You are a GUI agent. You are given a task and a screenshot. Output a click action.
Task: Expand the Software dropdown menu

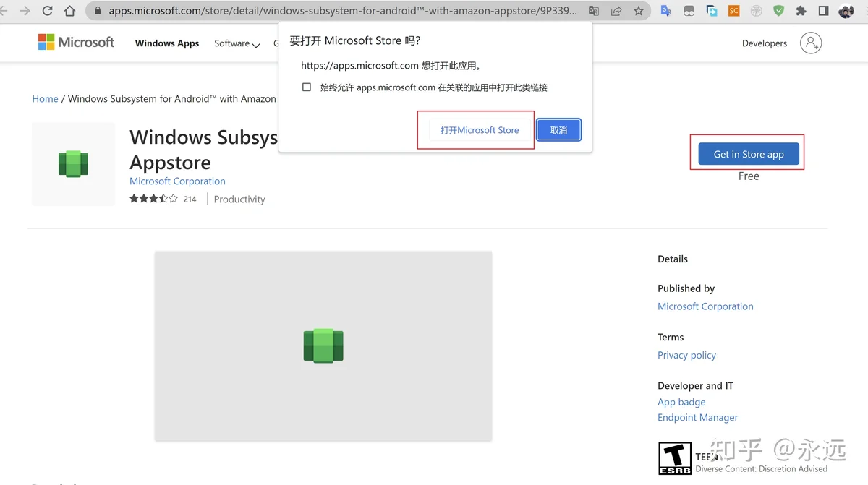237,43
